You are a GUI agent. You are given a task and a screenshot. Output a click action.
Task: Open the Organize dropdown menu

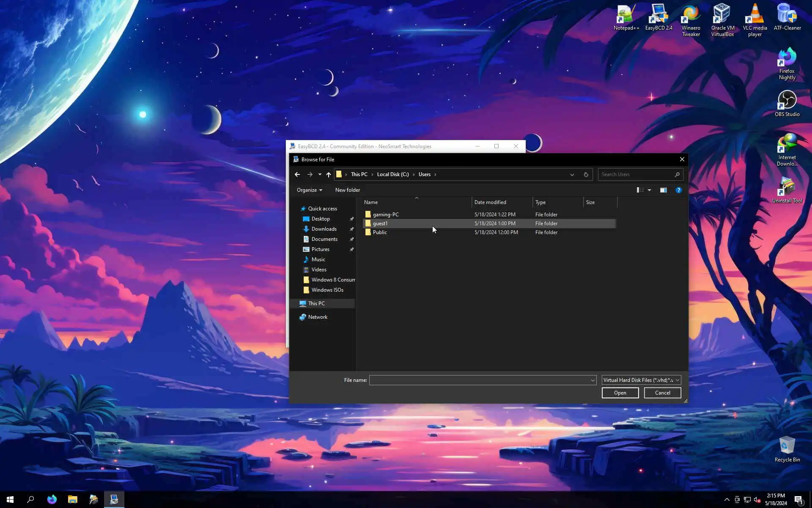pos(309,190)
